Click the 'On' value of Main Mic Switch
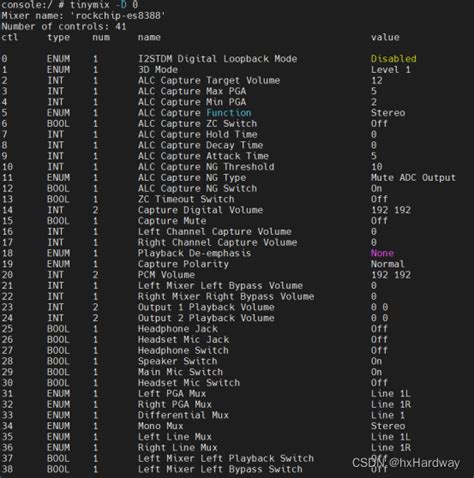 click(376, 372)
